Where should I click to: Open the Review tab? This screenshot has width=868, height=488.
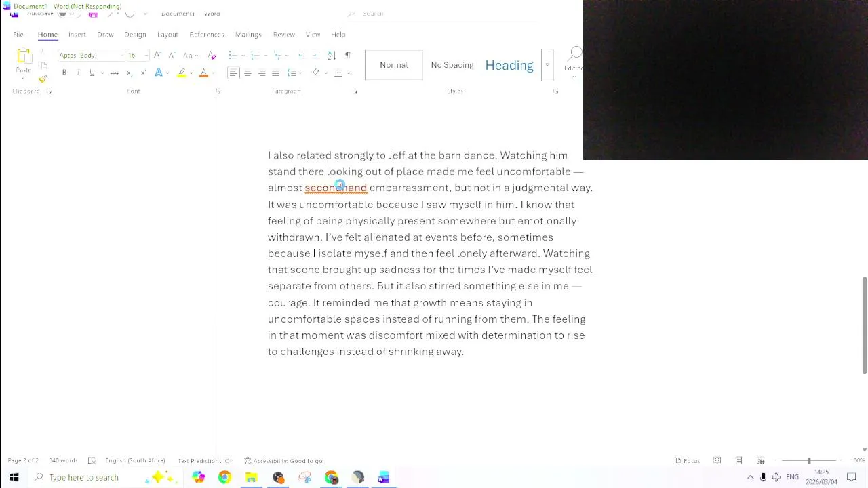[x=284, y=34]
